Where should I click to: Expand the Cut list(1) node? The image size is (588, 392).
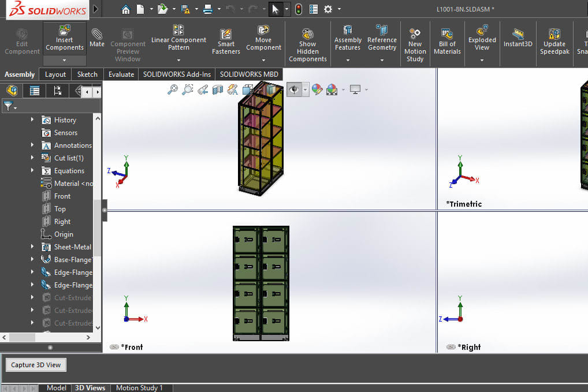(32, 158)
